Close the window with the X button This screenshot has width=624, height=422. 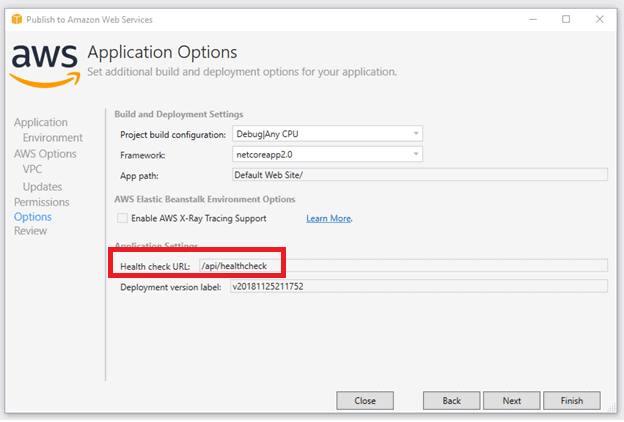pyautogui.click(x=600, y=19)
